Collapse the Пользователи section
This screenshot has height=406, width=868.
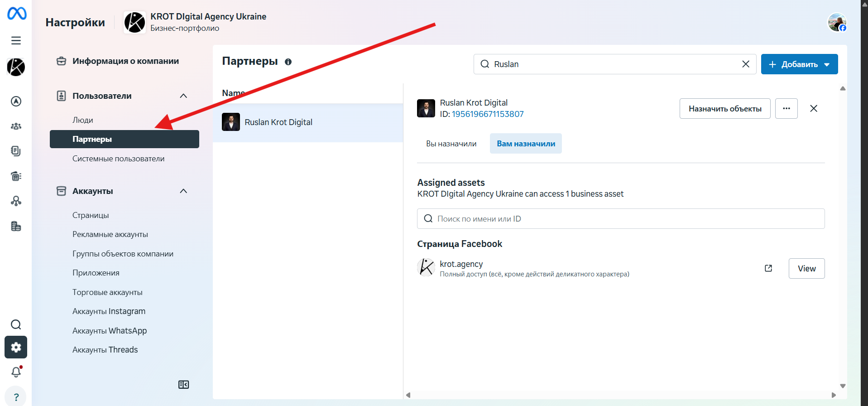click(183, 96)
